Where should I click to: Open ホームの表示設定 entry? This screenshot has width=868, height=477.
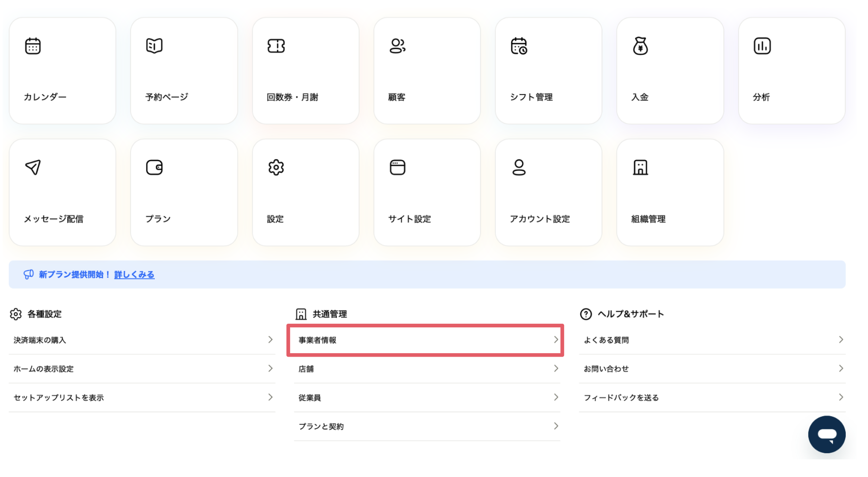click(x=142, y=369)
